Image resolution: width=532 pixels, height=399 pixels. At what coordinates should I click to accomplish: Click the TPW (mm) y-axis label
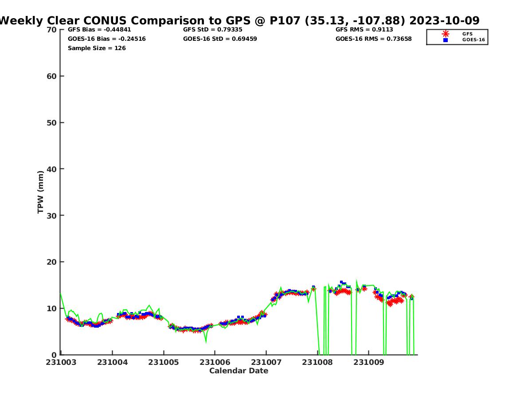click(x=41, y=192)
